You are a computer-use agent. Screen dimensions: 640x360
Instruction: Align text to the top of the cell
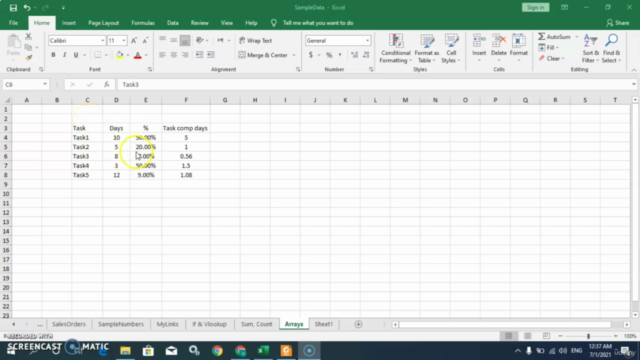point(162,40)
